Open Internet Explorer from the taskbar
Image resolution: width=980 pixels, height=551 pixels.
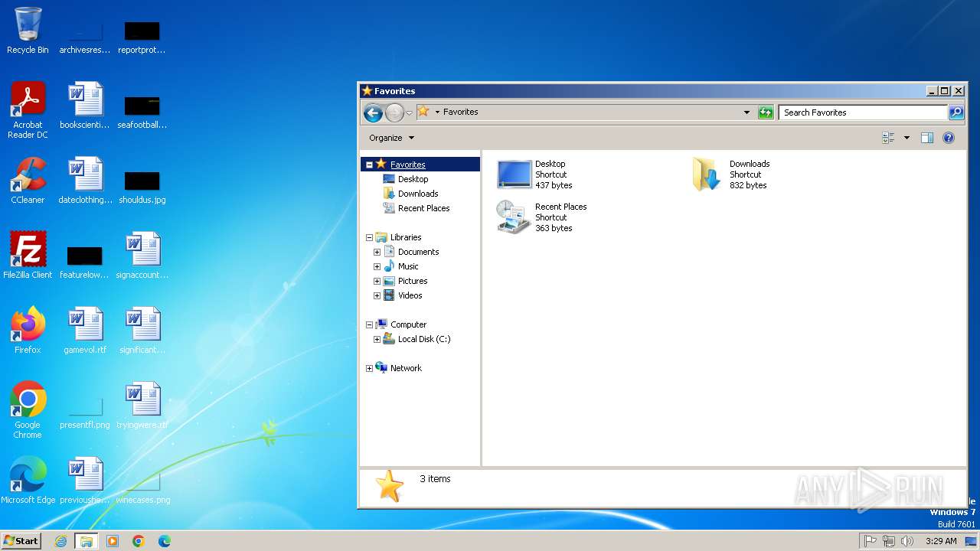click(60, 541)
